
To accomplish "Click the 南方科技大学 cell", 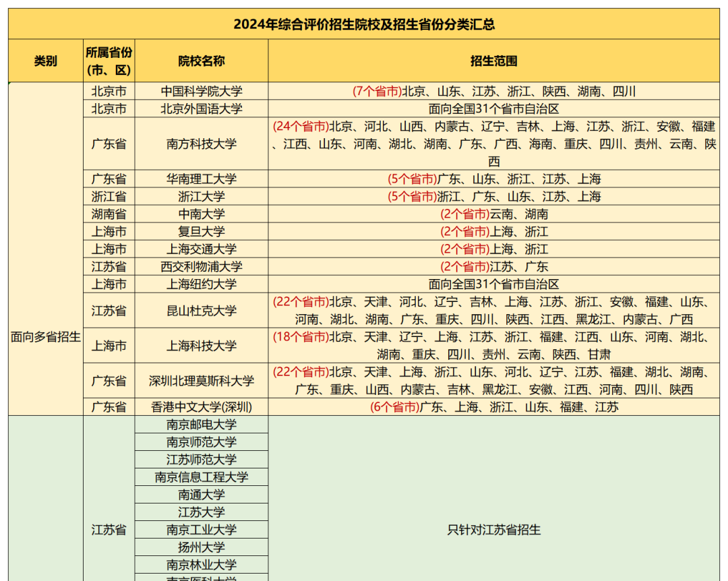I will coord(202,144).
